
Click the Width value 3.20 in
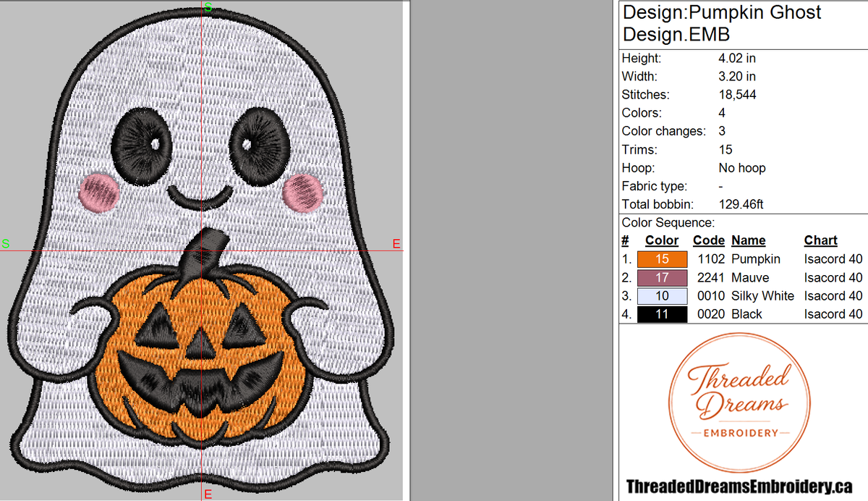(737, 76)
